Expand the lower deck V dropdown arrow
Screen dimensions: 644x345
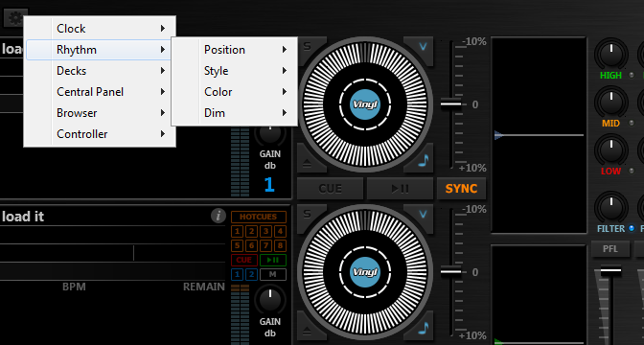pyautogui.click(x=423, y=214)
